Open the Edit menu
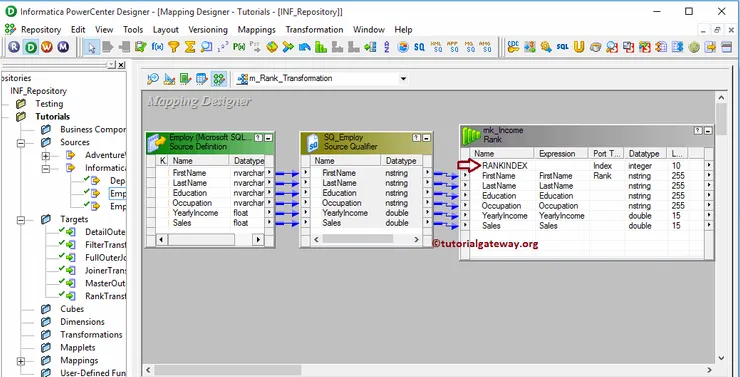Viewport: 740px width, 377px height. coord(78,30)
